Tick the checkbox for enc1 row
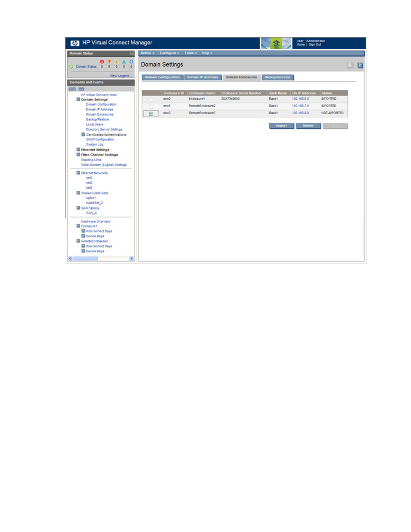The height and width of the screenshot is (532, 411). click(151, 106)
